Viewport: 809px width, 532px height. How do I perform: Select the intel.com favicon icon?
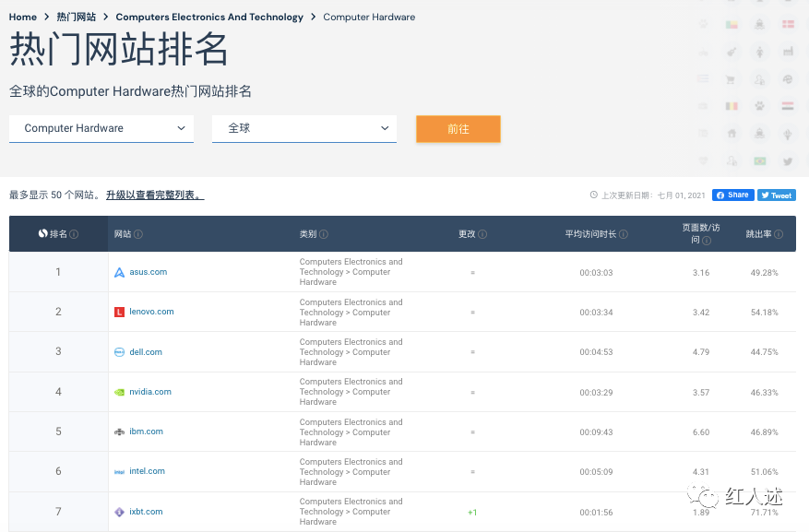[x=119, y=471]
